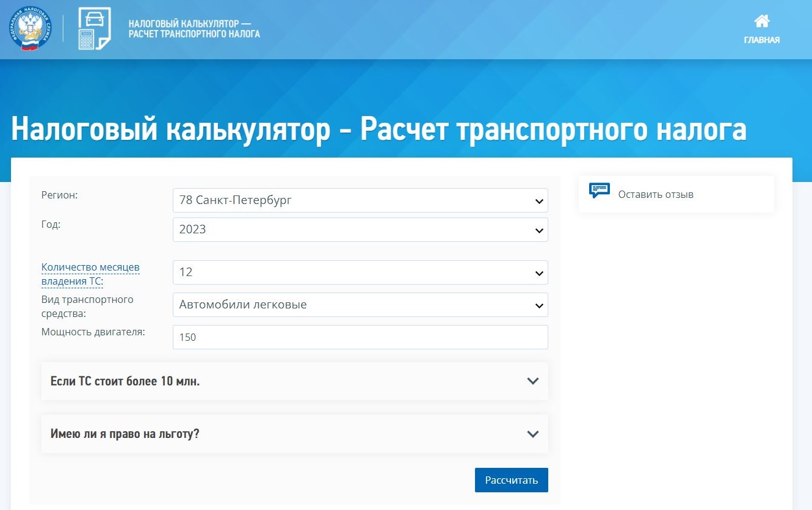Click the house icon above Главная
The height and width of the screenshot is (510, 812).
(761, 21)
